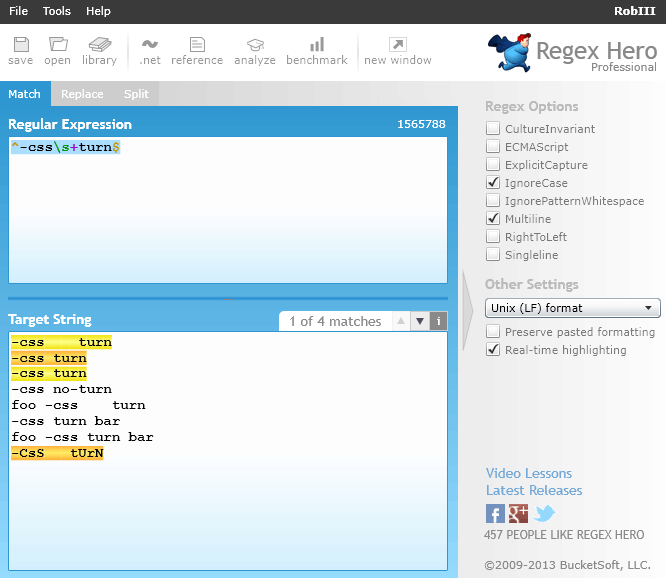This screenshot has height=581, width=666.
Task: Click the RobIII account name
Action: click(635, 11)
